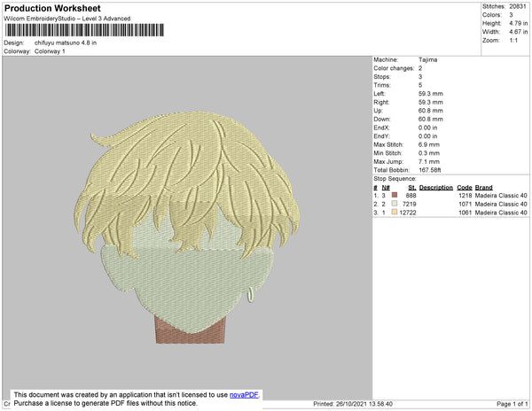
Task: Click stitch count 12722 in stop sequence
Action: pyautogui.click(x=408, y=213)
